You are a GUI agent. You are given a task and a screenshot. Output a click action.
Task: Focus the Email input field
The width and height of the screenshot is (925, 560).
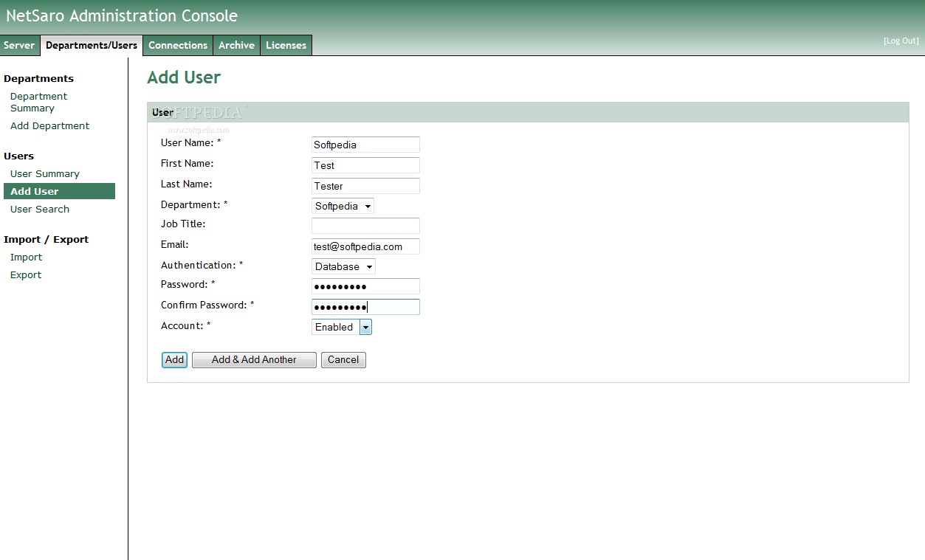pos(365,246)
